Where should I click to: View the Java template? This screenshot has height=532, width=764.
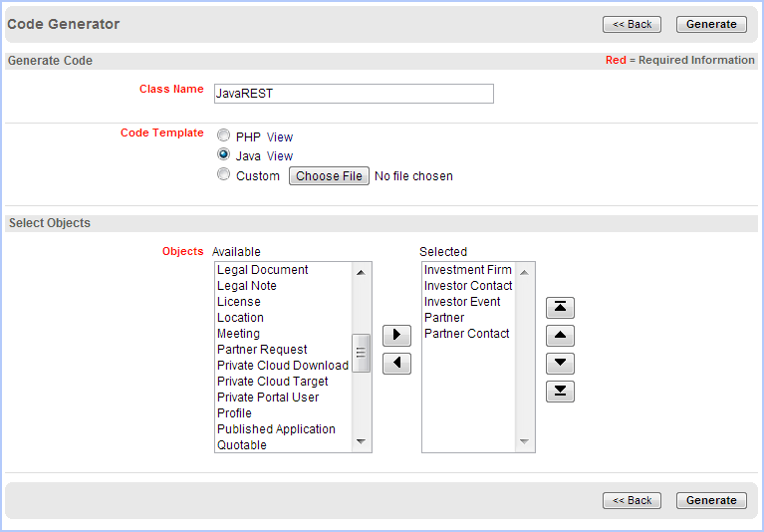[280, 156]
